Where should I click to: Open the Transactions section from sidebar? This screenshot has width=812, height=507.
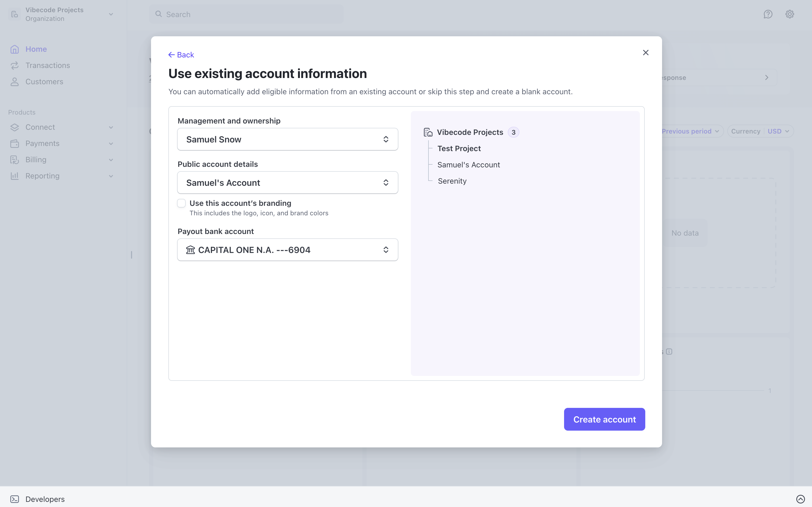click(14, 65)
